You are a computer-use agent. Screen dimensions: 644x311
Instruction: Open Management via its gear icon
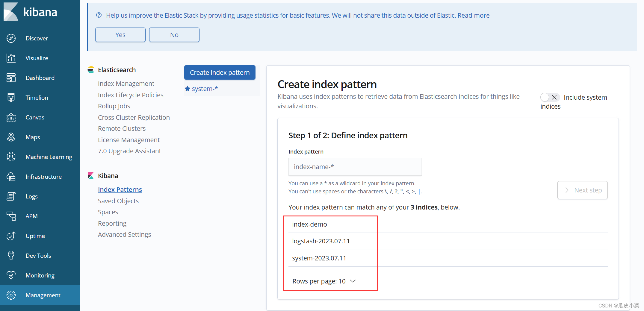(x=11, y=295)
